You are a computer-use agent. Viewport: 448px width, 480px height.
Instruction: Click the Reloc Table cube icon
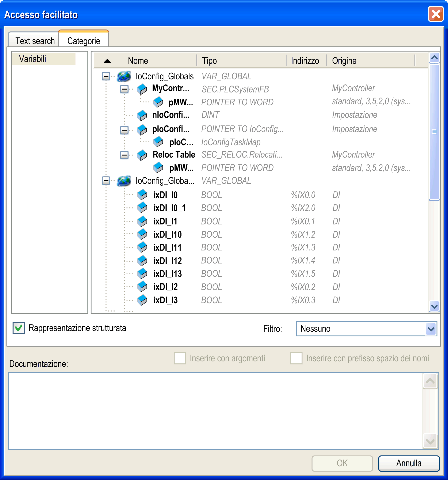[142, 155]
